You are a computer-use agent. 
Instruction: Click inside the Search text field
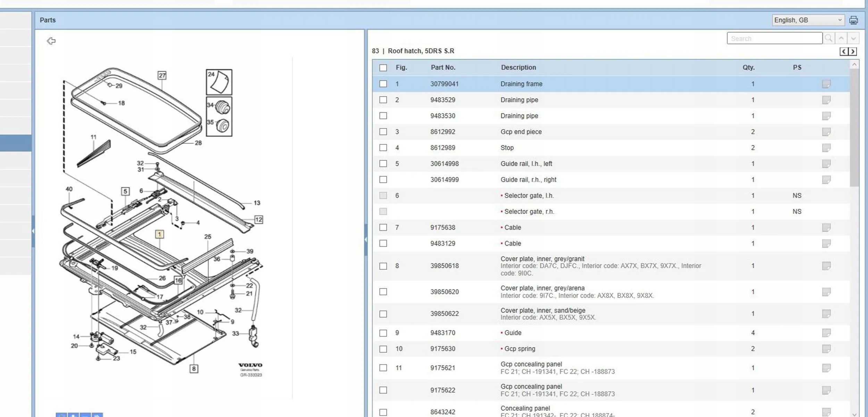click(774, 38)
